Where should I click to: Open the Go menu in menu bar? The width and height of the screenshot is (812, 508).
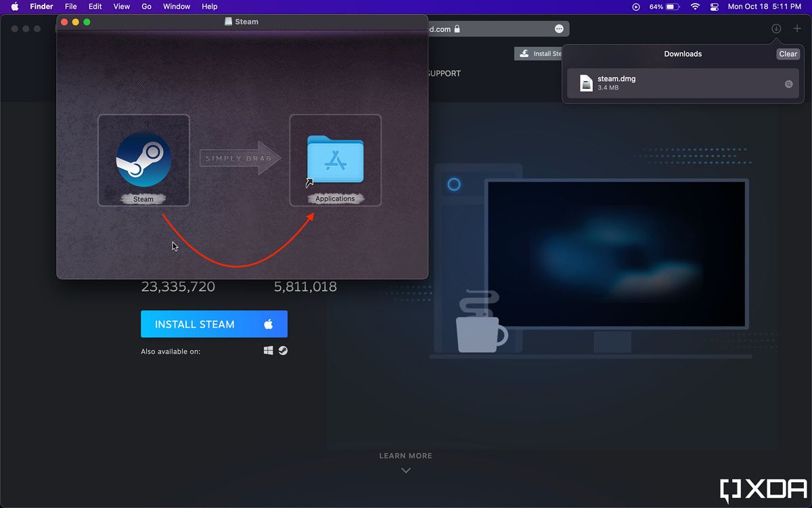[146, 7]
